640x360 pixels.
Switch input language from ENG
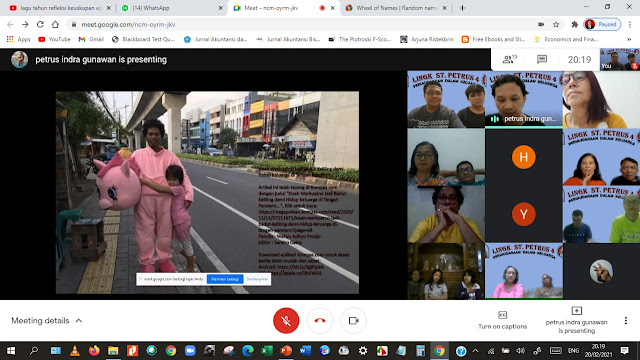[573, 351]
